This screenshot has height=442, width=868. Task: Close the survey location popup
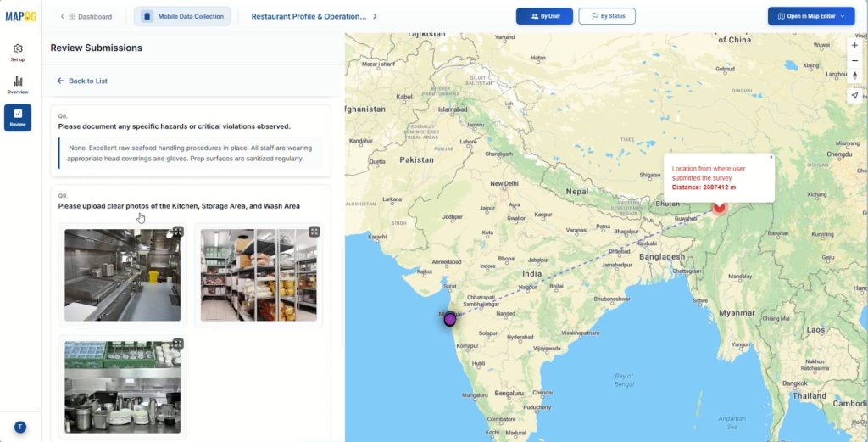[771, 157]
